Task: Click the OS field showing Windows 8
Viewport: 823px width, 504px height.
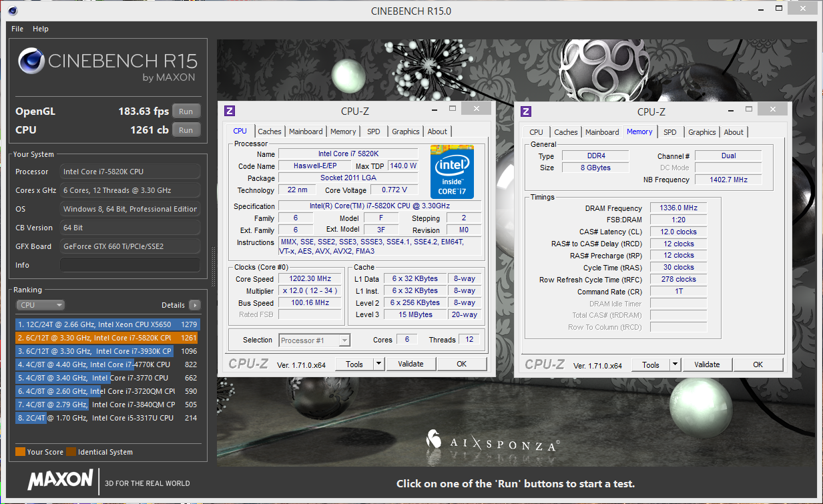Action: [130, 209]
